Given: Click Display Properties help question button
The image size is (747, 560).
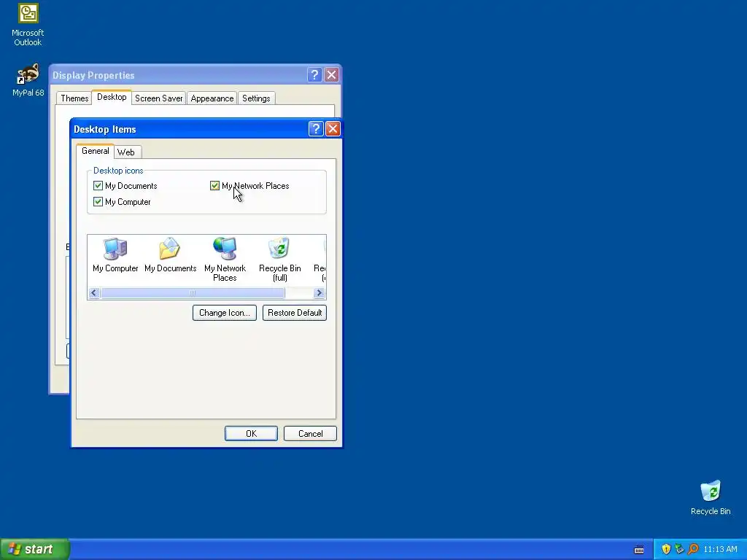Looking at the screenshot, I should pyautogui.click(x=314, y=75).
